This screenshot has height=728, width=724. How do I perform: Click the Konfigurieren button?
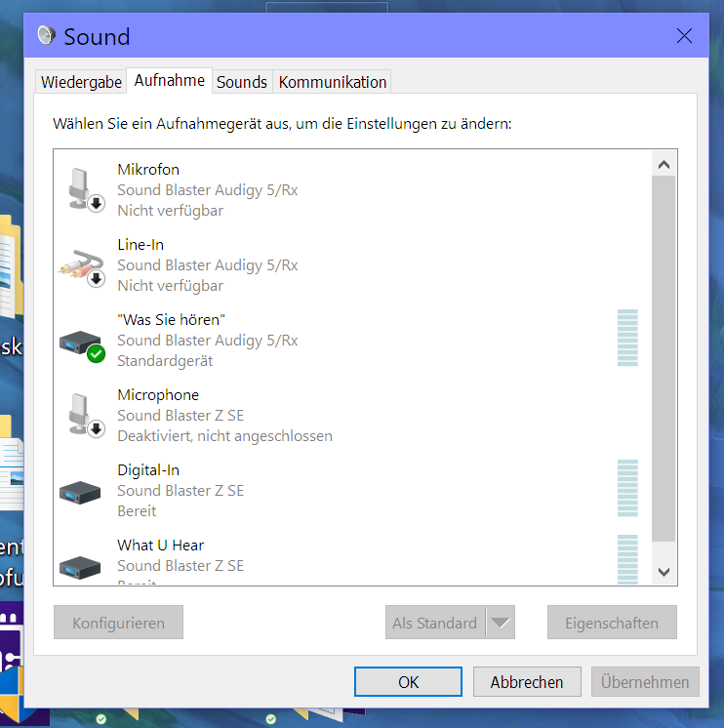coord(118,623)
